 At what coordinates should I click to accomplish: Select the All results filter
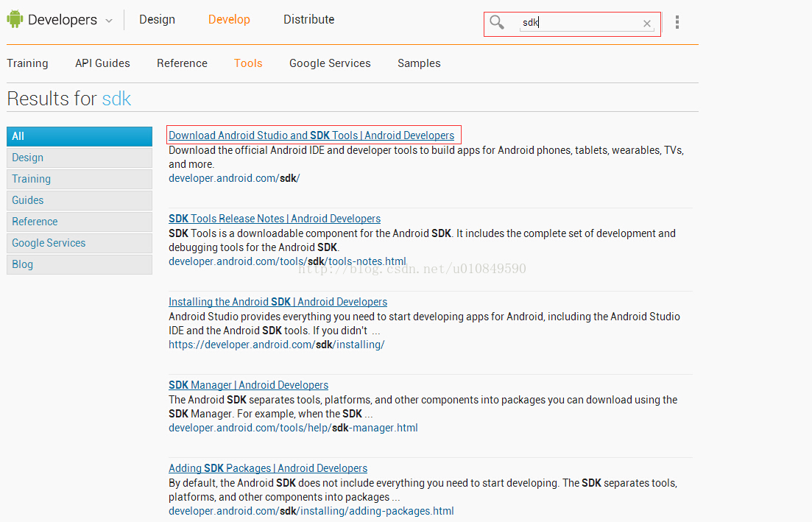point(80,136)
